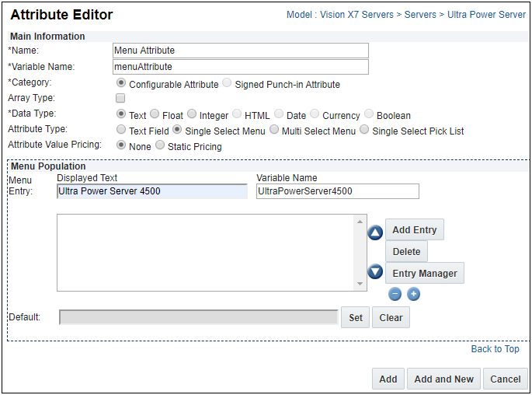Move menu entry up with up-arrow icon
Screen dimensions: 532x395
click(375, 232)
